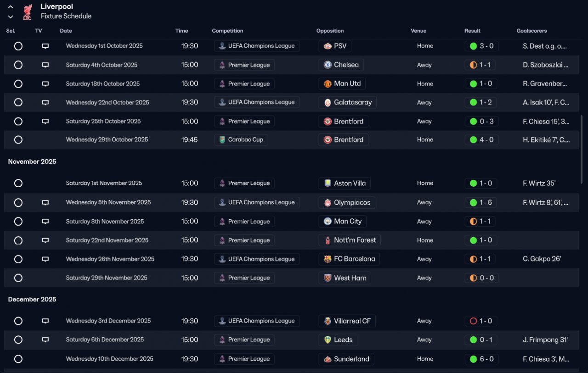
Task: Click the TV icon for the Leeds match
Action: [x=45, y=340]
